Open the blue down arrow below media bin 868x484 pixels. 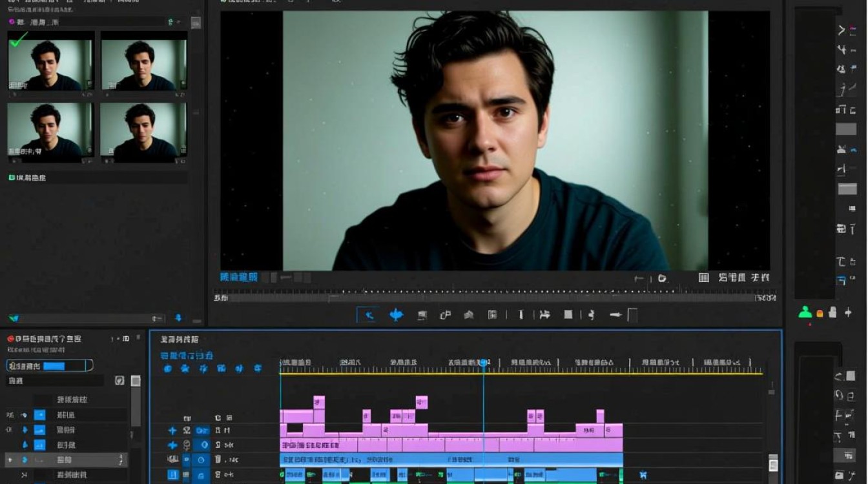178,318
